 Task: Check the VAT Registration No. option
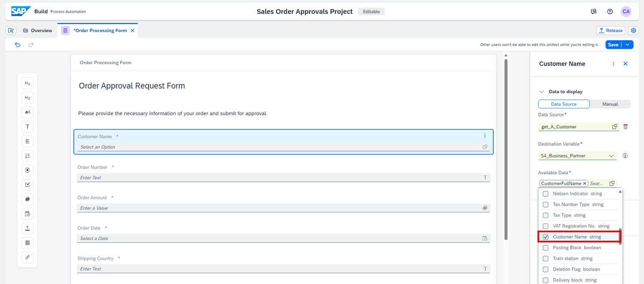click(545, 226)
